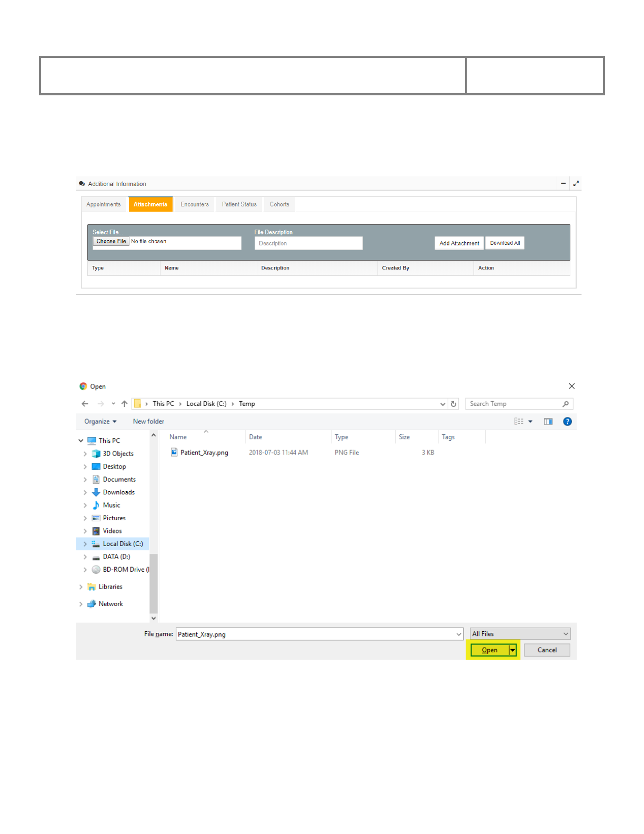Open the Cohorts tab
Viewport: 644px width, 834px height.
click(279, 204)
